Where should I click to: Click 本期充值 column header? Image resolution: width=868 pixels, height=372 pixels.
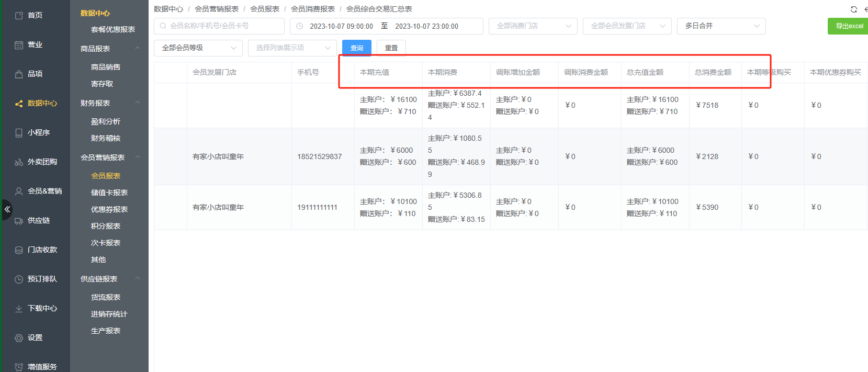pos(375,72)
